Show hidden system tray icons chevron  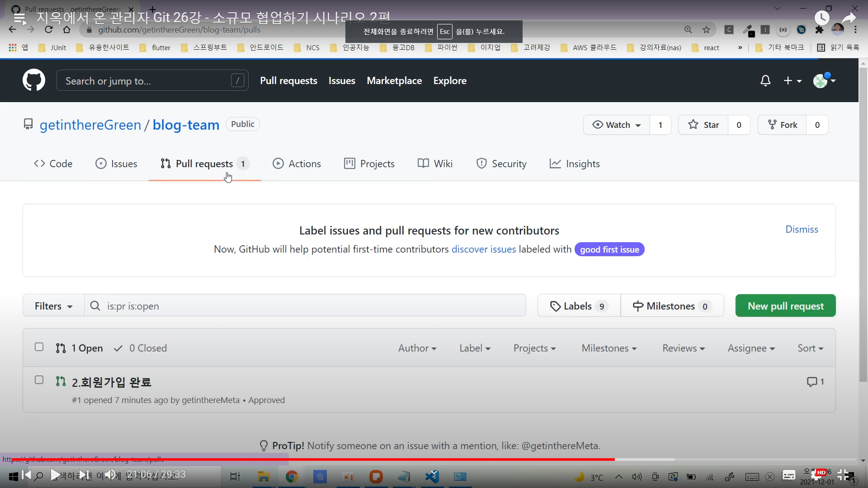click(618, 477)
